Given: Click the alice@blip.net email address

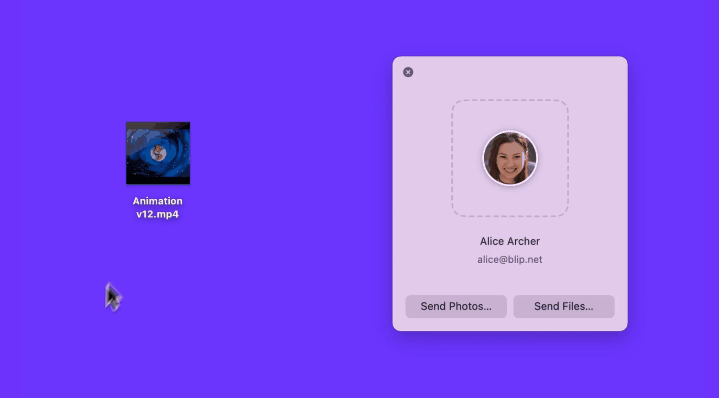Looking at the screenshot, I should pos(509,260).
